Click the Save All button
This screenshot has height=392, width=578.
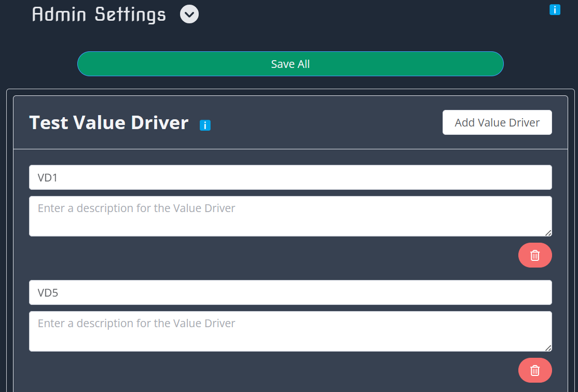tap(290, 63)
